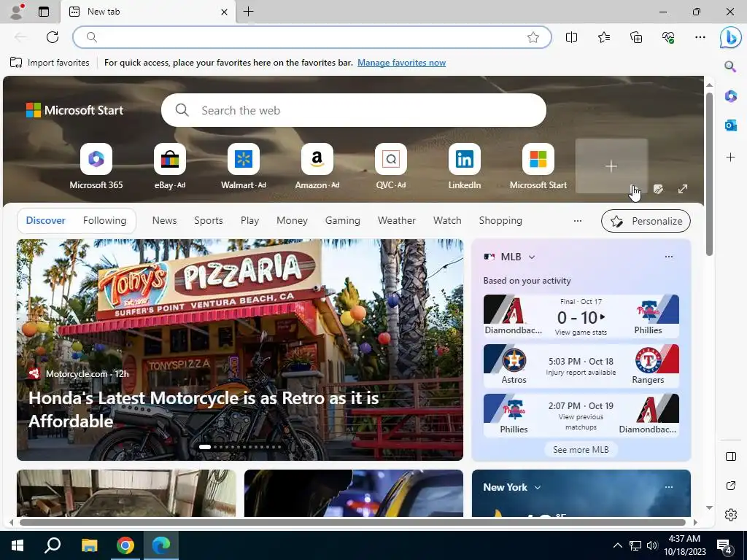Refresh the current page
Image resolution: width=747 pixels, height=560 pixels.
click(x=53, y=37)
